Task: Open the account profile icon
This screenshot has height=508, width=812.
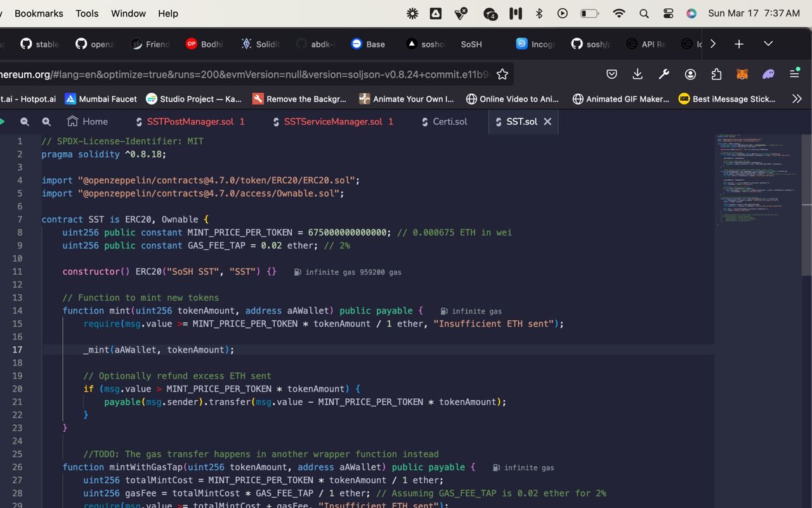Action: pos(690,74)
